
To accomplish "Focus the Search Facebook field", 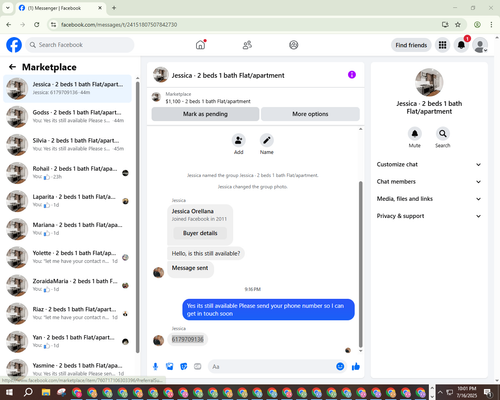I will 80,45.
